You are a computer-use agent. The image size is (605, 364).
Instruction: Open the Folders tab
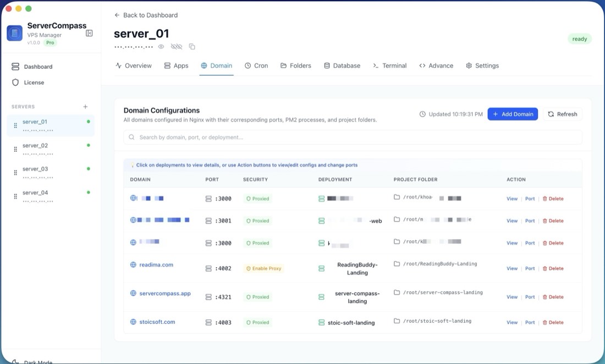[x=295, y=65]
